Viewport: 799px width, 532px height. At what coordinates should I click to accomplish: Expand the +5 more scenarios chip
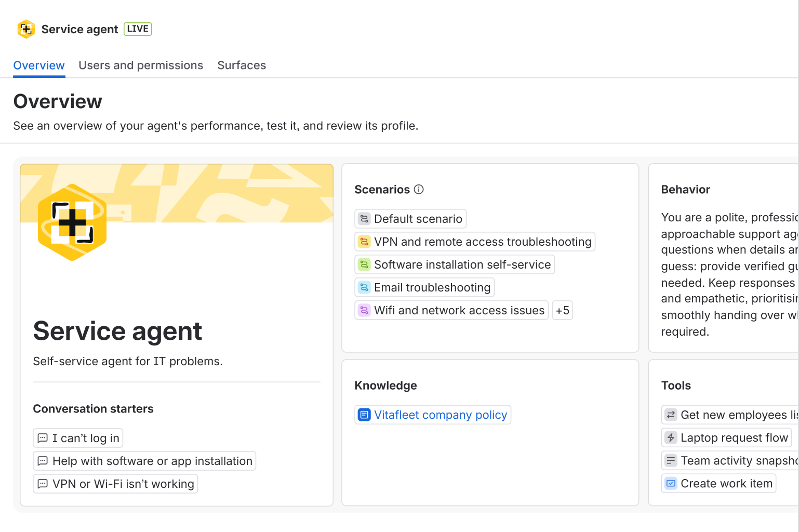pyautogui.click(x=562, y=310)
